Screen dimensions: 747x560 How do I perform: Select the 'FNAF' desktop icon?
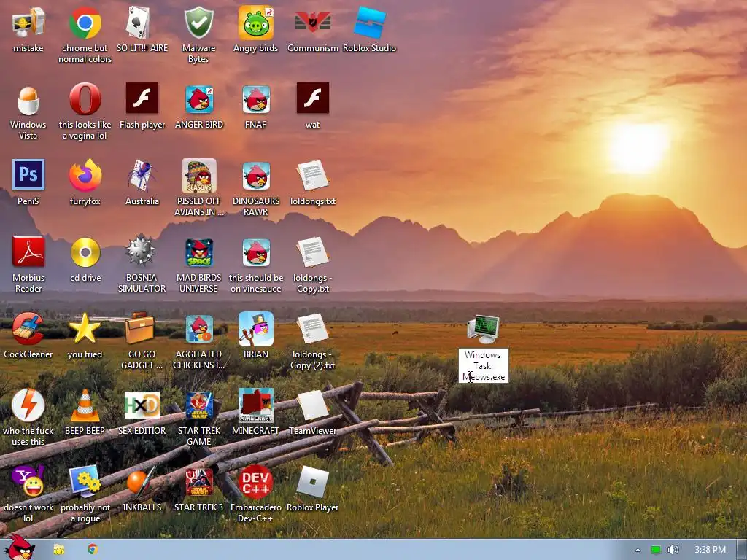(x=256, y=99)
